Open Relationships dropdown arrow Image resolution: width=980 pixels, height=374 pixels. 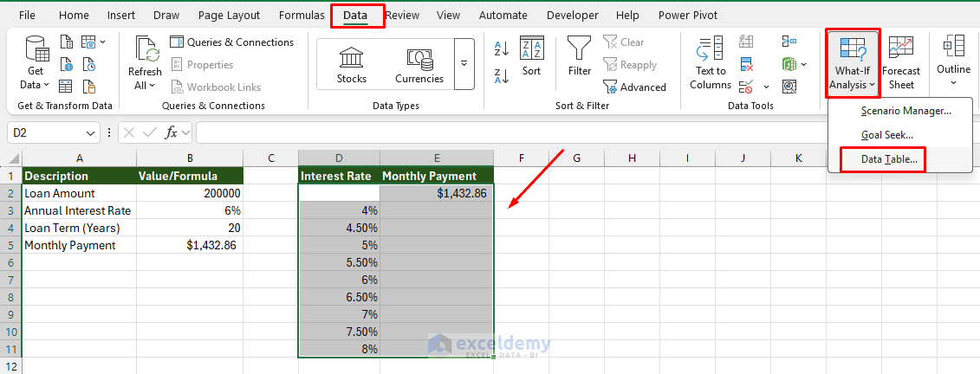coord(803,64)
